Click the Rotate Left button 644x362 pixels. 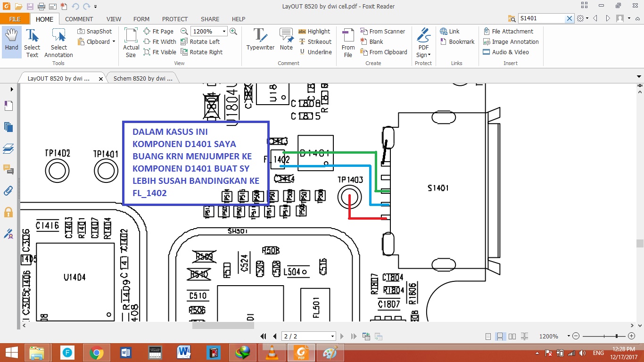click(204, 41)
